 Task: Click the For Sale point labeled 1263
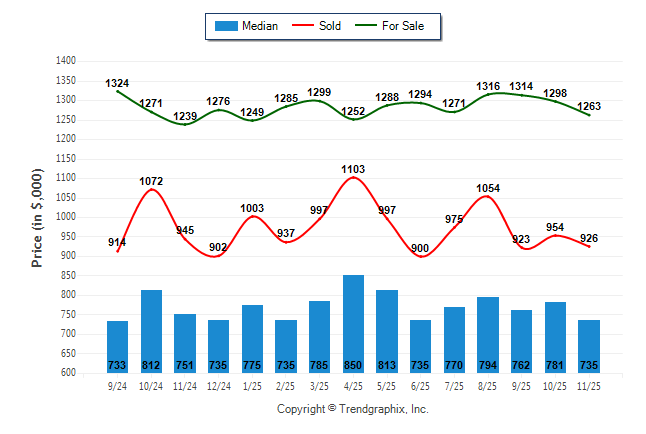(x=589, y=115)
